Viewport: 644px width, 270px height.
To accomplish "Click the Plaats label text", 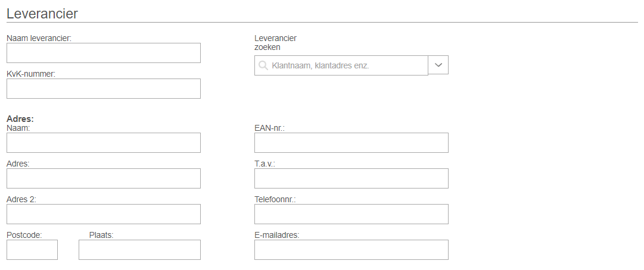I will coord(101,235).
